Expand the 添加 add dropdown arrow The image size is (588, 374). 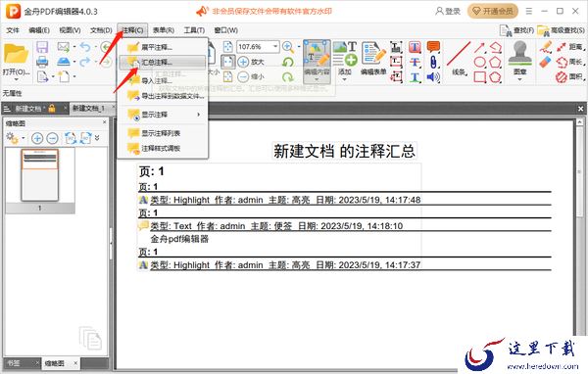344,79
